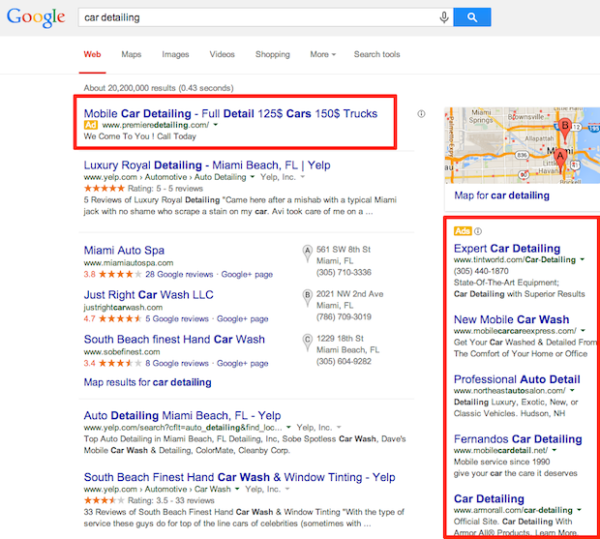This screenshot has width=600, height=539.
Task: Expand arrow beside armorall.com ad URL
Action: (579, 510)
